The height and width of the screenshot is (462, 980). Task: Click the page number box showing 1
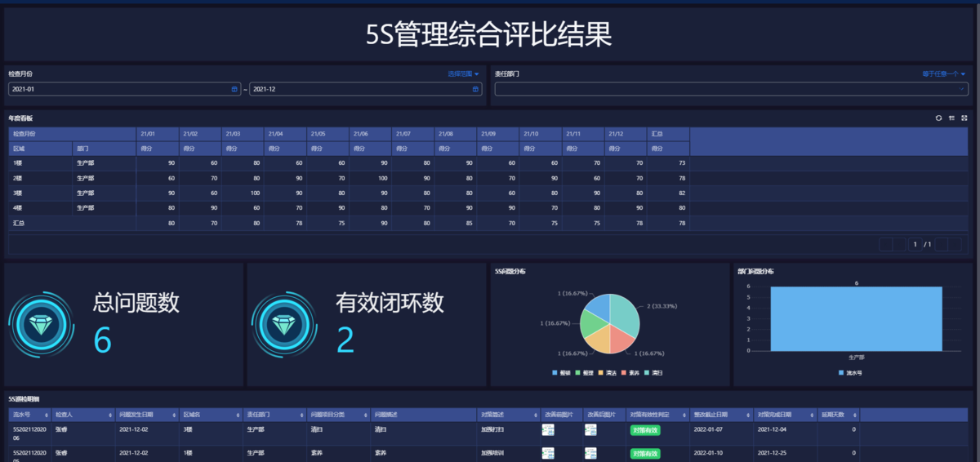coord(915,244)
